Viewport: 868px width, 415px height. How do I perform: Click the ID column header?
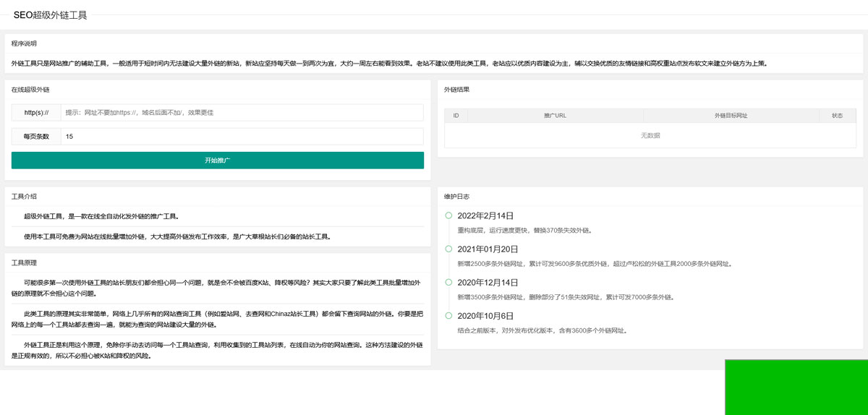(456, 116)
